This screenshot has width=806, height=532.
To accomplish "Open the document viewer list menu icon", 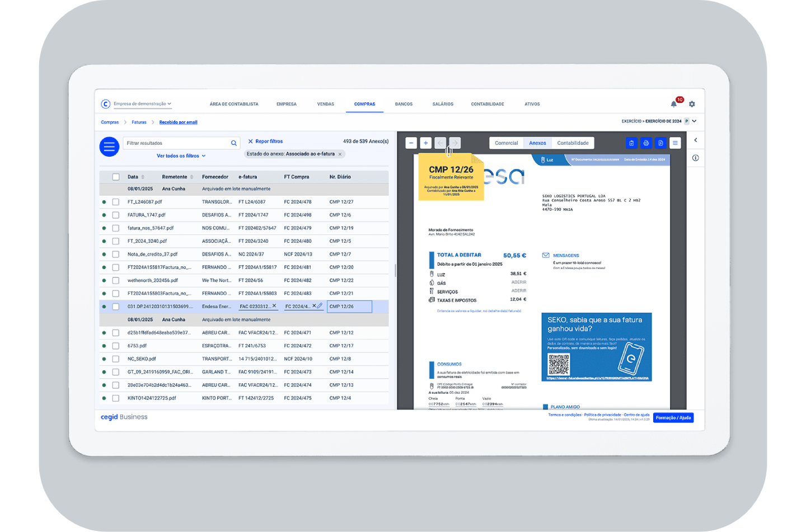I will (675, 143).
